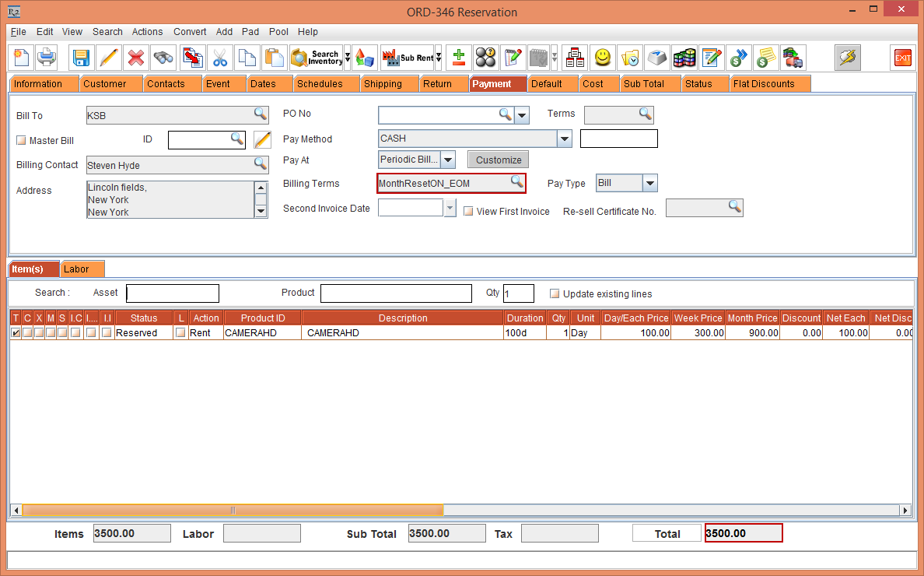Click the horizontal scrollbar of the items grid
This screenshot has height=576, width=924.
pyautogui.click(x=233, y=511)
